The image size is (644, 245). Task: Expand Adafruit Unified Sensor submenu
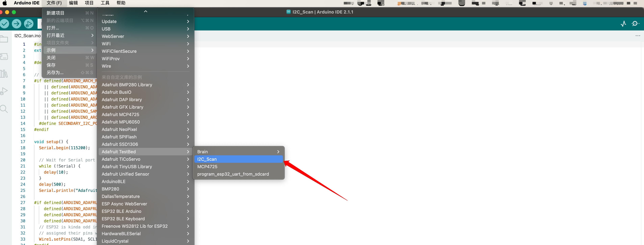click(145, 174)
